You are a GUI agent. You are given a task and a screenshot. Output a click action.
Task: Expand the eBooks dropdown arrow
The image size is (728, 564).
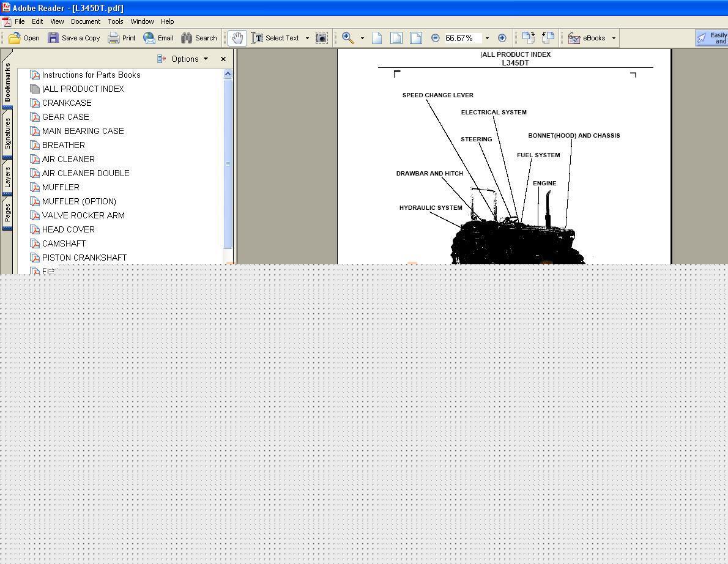[614, 38]
